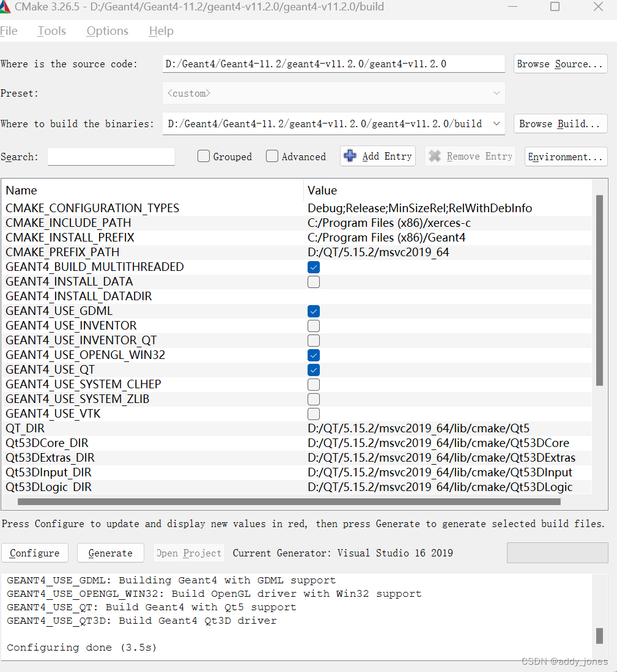Select the QT_DIR row name
The image size is (617, 672).
tap(25, 428)
